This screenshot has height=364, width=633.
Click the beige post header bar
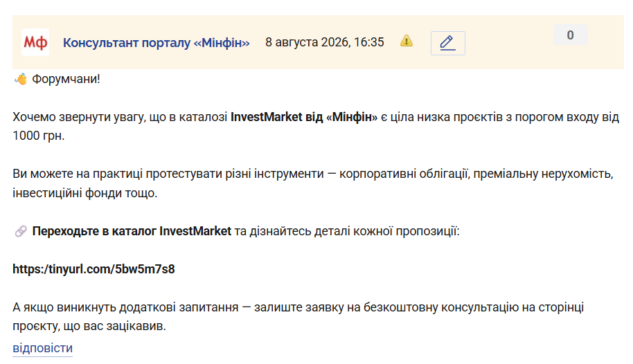click(318, 42)
